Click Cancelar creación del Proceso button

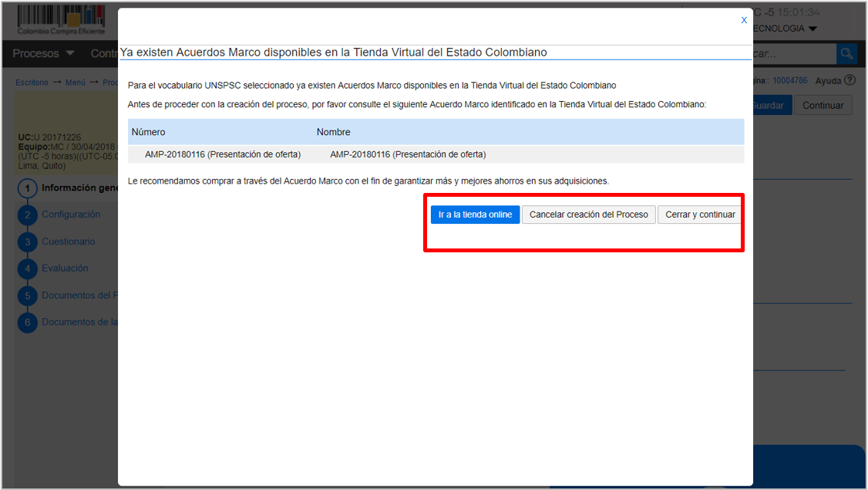point(588,215)
